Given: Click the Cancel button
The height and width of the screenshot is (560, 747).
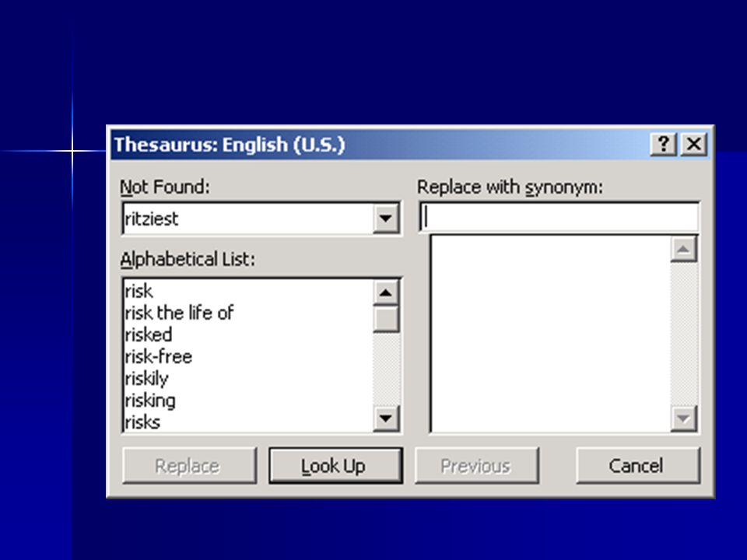Looking at the screenshot, I should [x=638, y=466].
